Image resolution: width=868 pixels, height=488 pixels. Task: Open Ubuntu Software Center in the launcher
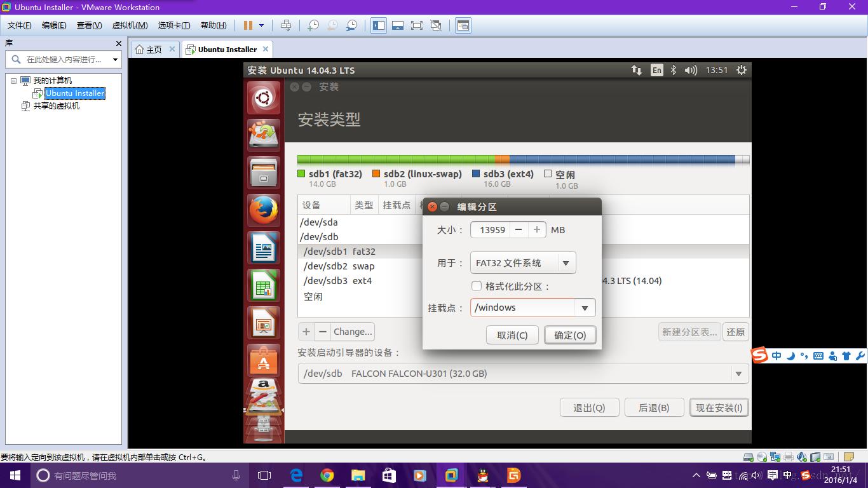point(263,360)
